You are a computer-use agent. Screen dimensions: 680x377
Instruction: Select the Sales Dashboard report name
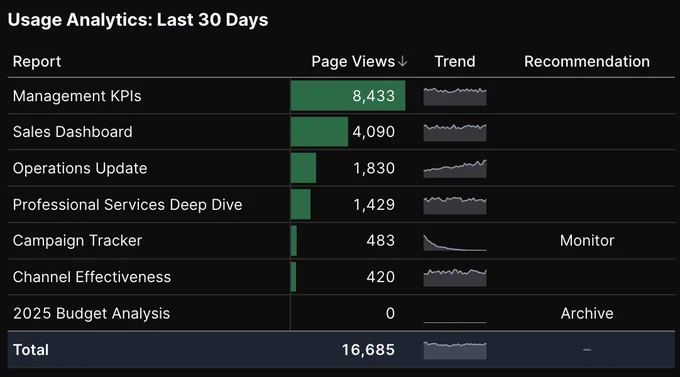[x=72, y=132]
